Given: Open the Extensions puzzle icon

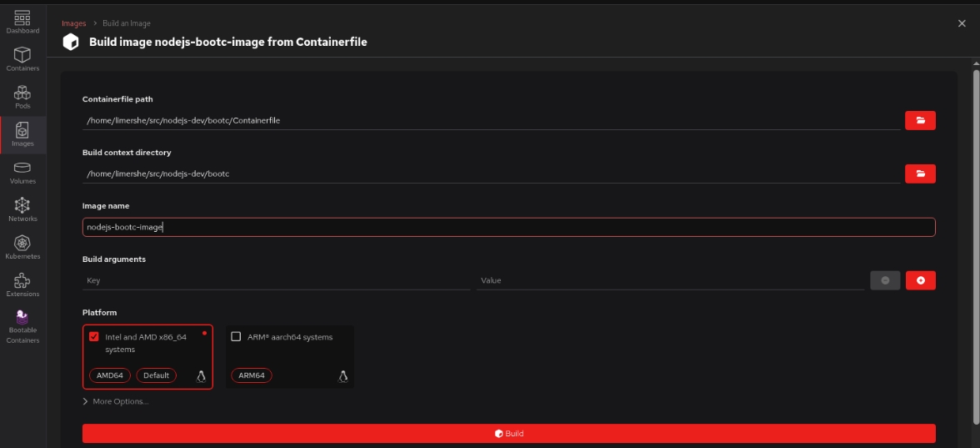Looking at the screenshot, I should click(22, 284).
